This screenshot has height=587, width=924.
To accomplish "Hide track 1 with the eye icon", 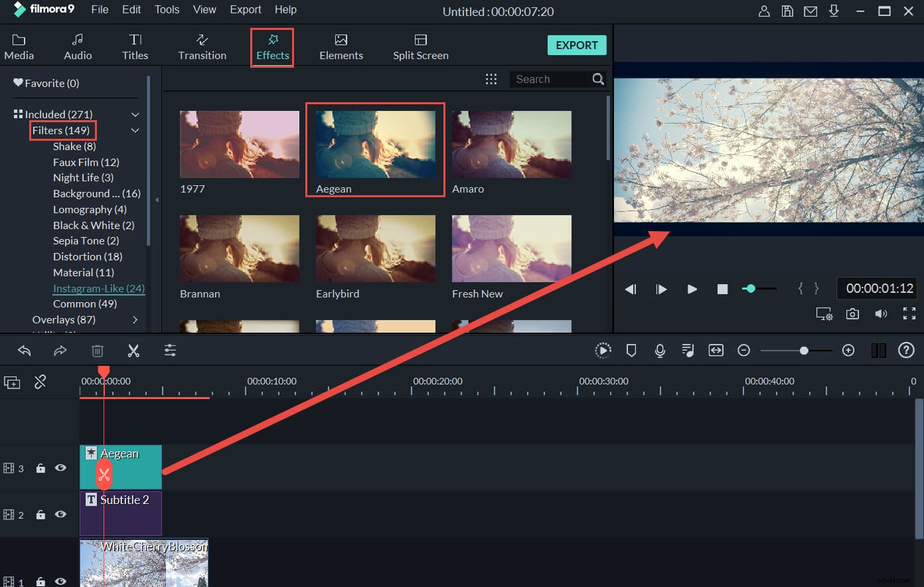I will click(60, 582).
